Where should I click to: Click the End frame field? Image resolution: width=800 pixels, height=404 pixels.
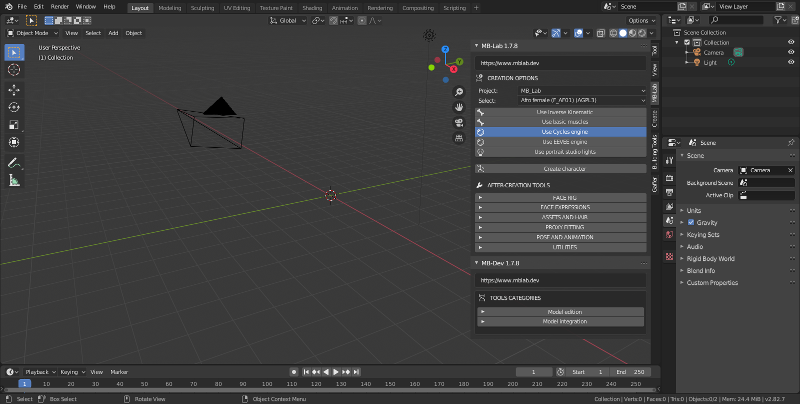coord(632,372)
